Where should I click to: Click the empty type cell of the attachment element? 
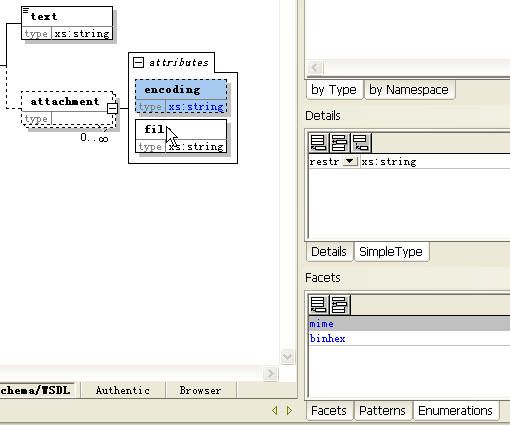[x=82, y=119]
